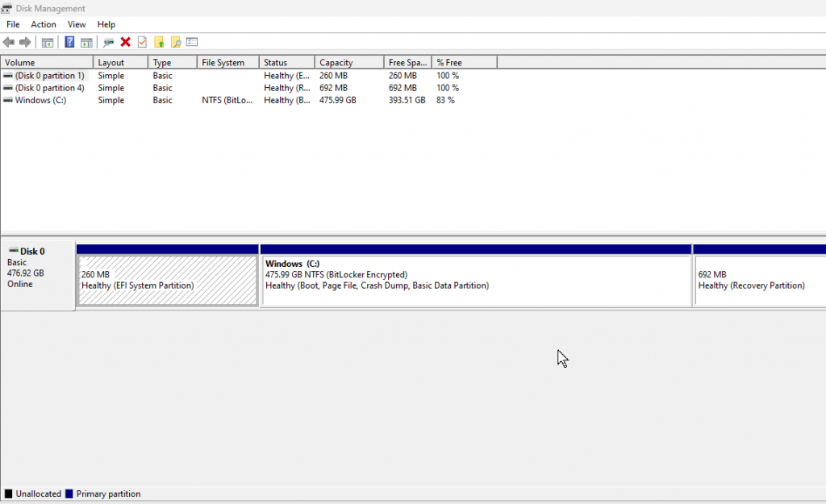
Task: Click the blue Primary partition legend swatch
Action: coord(69,494)
